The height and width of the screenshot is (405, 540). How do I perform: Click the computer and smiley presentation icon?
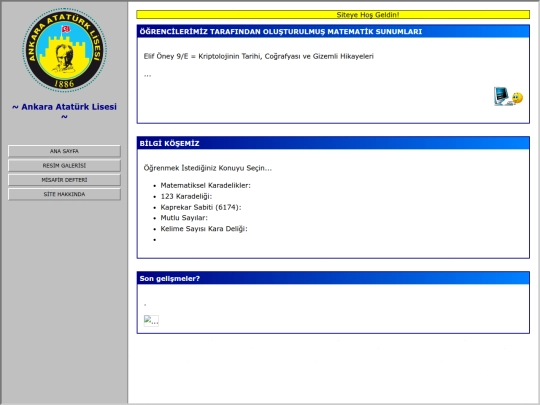click(508, 96)
